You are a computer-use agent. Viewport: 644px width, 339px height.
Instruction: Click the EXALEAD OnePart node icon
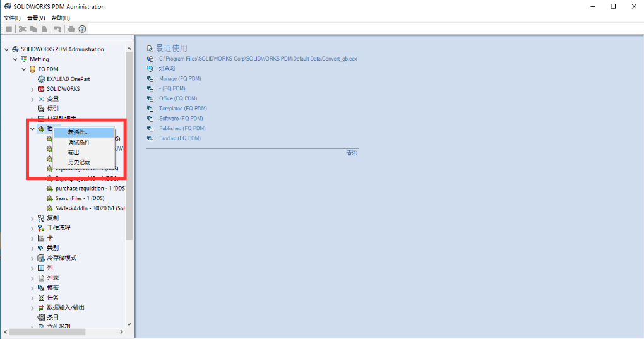coord(41,79)
